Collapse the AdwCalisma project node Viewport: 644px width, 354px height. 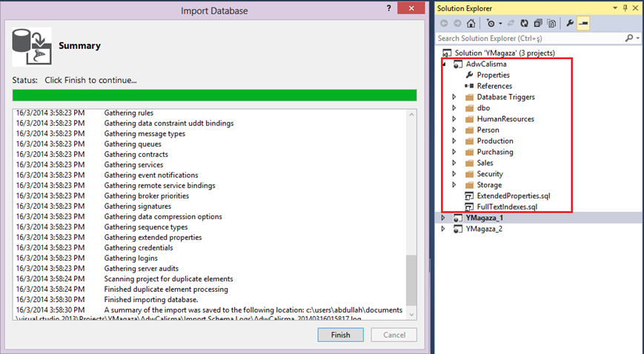coord(444,64)
